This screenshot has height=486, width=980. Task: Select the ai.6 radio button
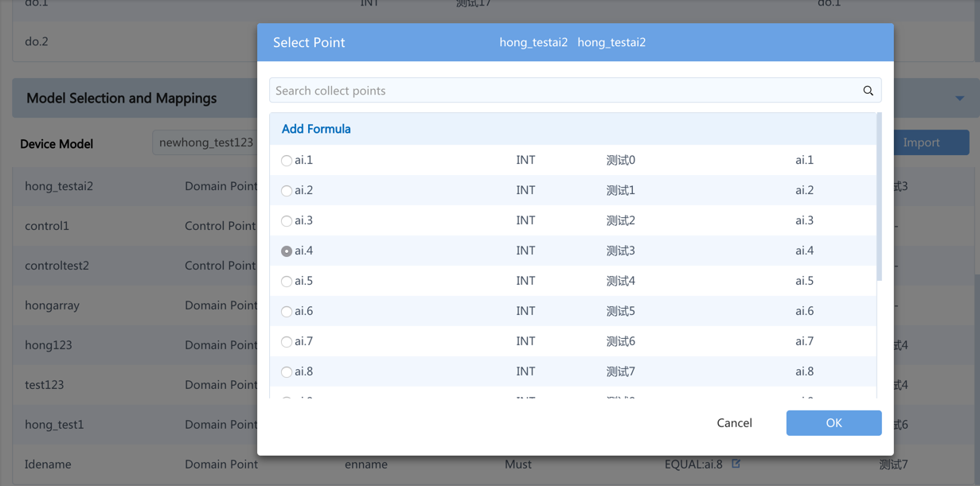click(x=287, y=312)
